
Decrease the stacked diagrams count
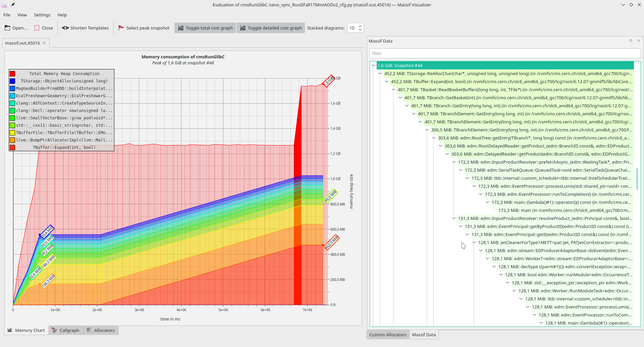pos(360,30)
